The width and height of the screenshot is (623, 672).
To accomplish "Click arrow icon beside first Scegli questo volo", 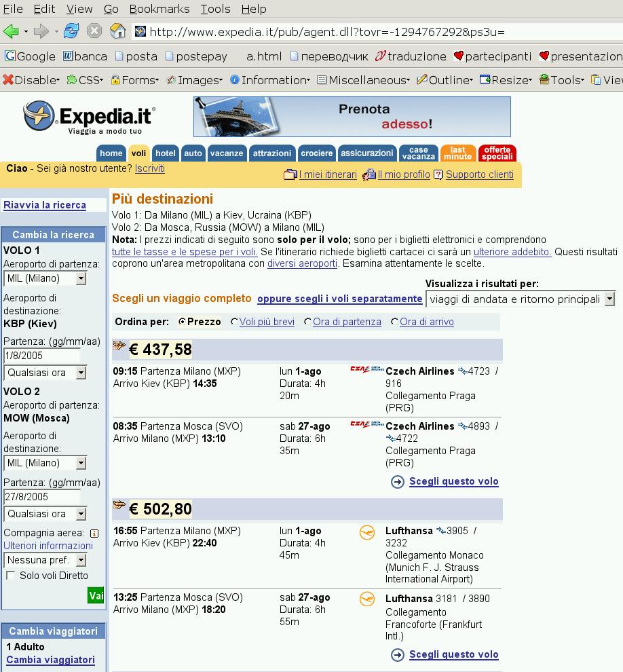I will [398, 482].
